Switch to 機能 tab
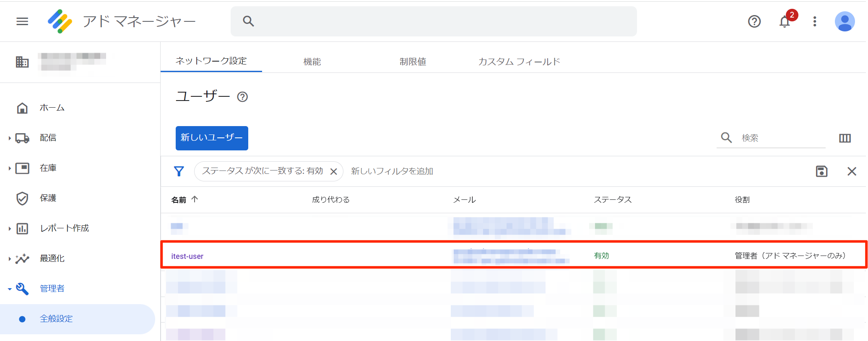 click(312, 62)
